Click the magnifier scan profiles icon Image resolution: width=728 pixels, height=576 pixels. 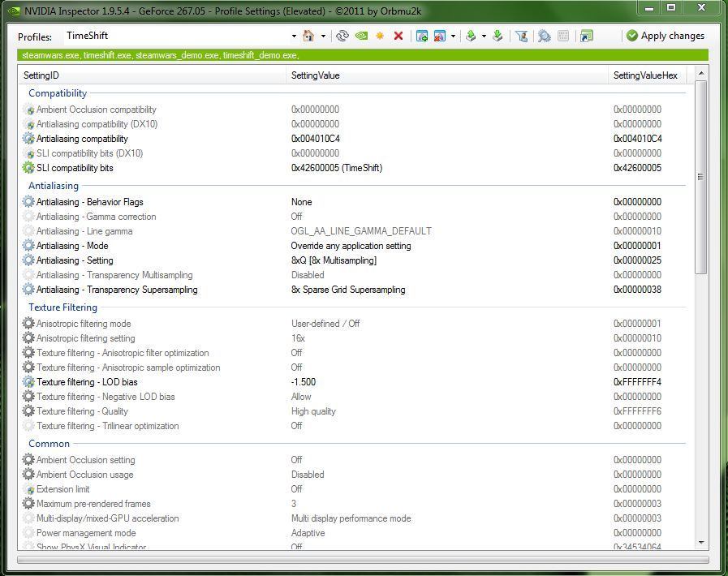coord(544,36)
